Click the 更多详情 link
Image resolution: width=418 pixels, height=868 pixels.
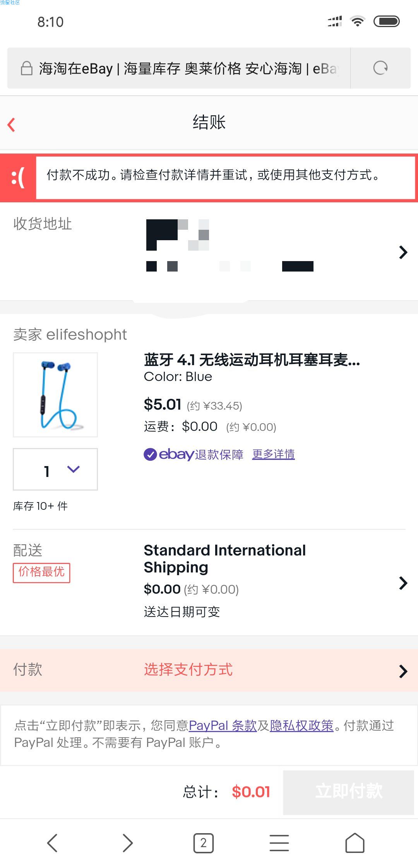tap(273, 454)
